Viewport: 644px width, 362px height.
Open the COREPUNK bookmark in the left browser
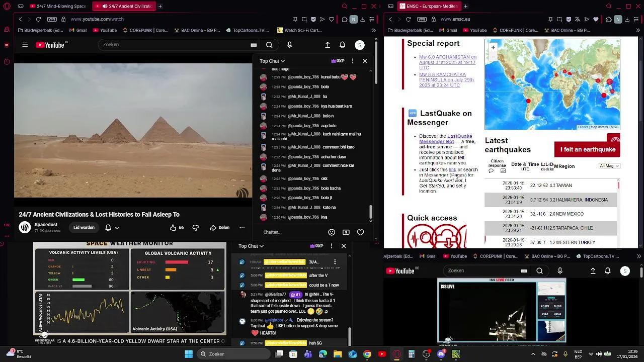tap(145, 30)
